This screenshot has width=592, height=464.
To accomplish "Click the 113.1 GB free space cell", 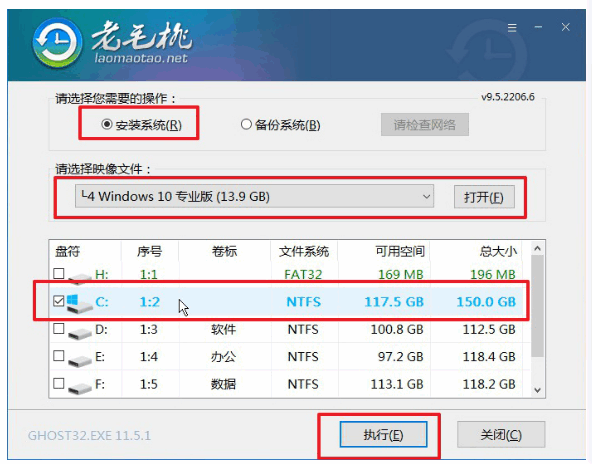I will click(x=397, y=384).
